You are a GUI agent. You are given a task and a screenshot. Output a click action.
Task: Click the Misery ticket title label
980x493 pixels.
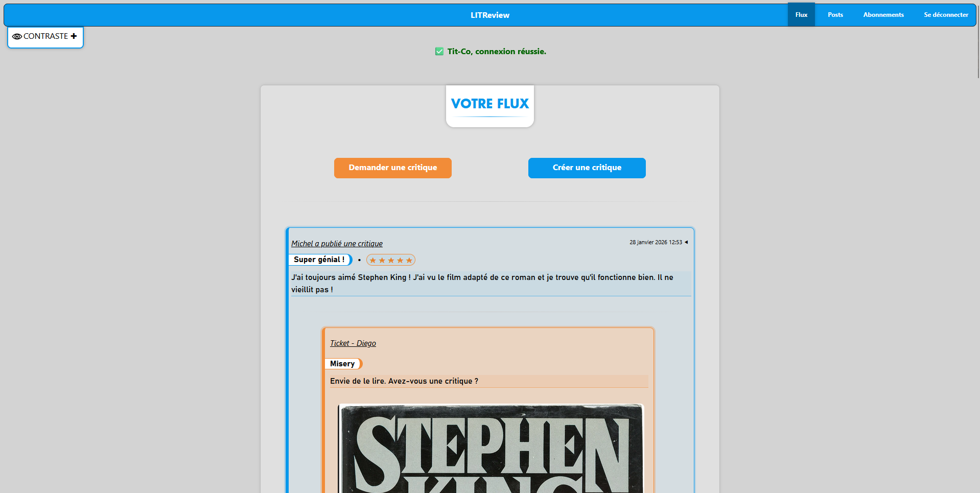(342, 364)
